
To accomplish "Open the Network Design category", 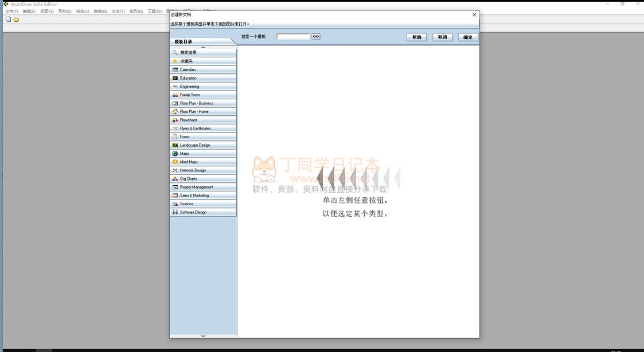I will (x=203, y=170).
